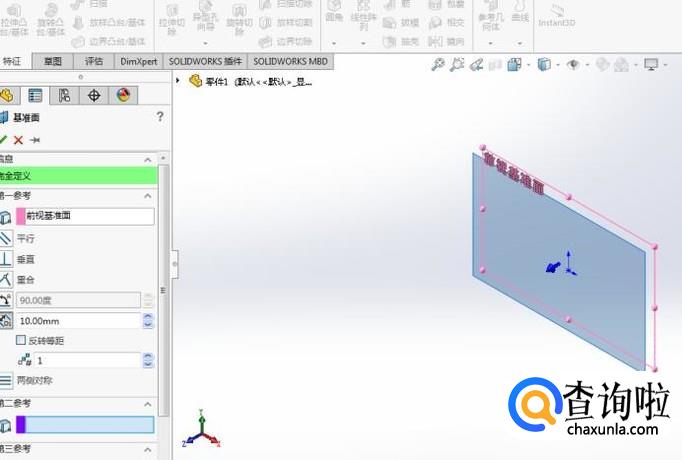Click the 放样凸台/基体 lofted boss button
This screenshot has width=682, height=460.
coord(109,23)
